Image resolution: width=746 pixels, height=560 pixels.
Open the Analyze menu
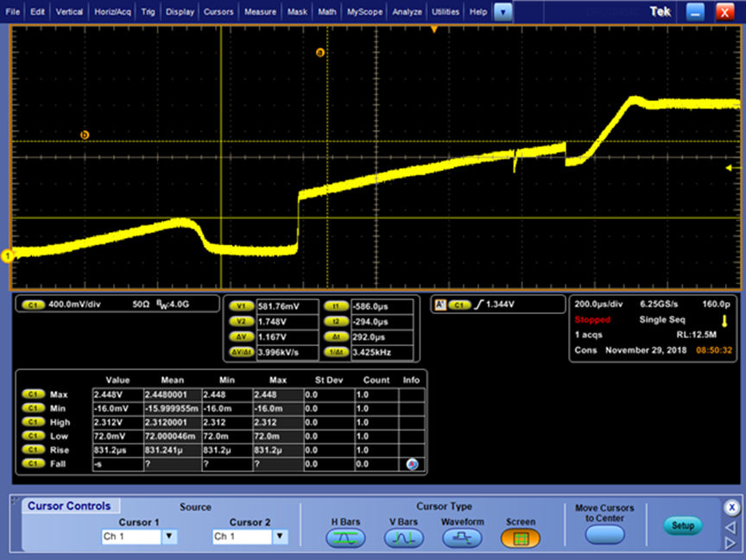tap(407, 12)
